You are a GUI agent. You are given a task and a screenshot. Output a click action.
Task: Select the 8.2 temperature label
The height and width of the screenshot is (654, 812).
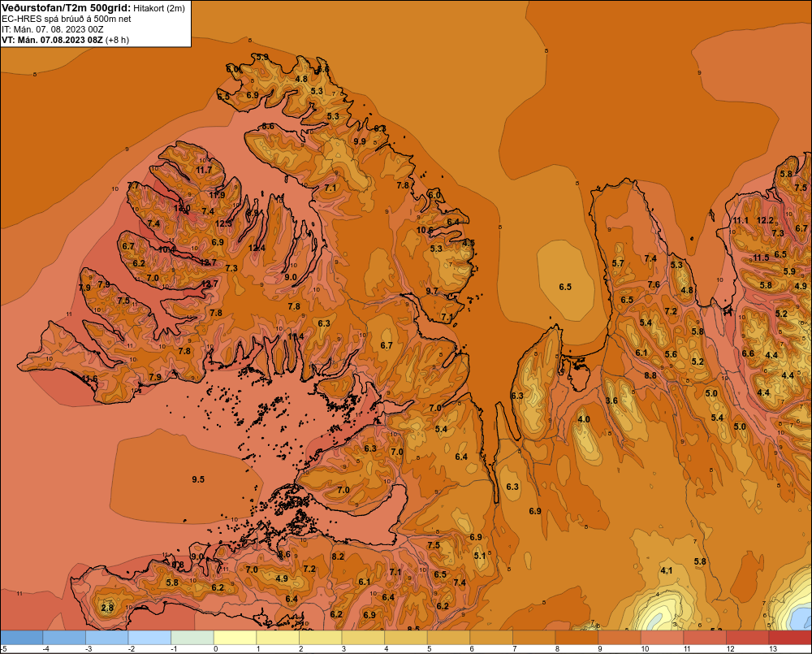(338, 556)
